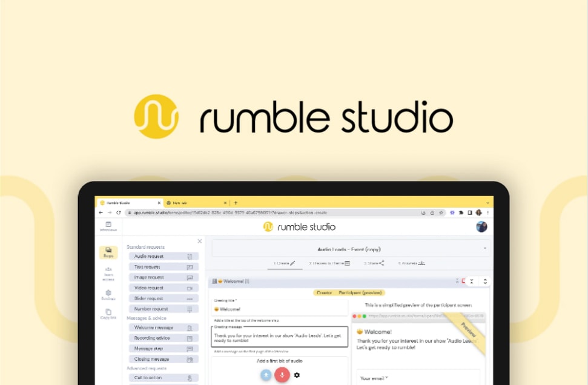Add an Audio request step
This screenshot has height=385, width=588.
tap(164, 257)
